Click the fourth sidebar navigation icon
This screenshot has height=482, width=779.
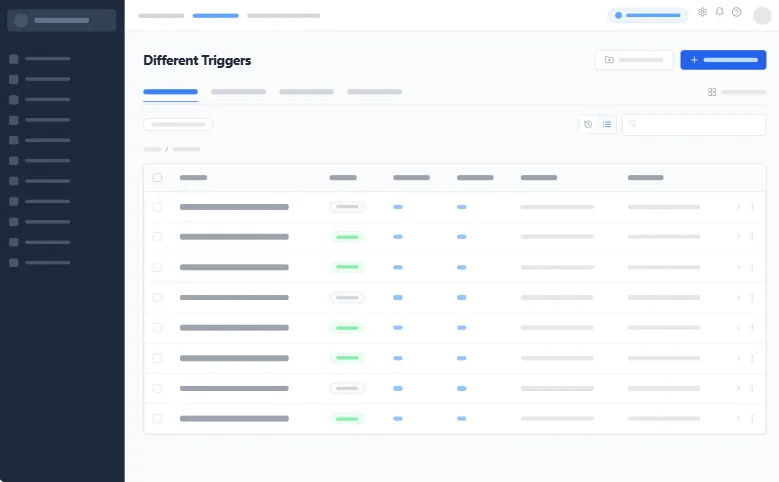click(x=14, y=120)
